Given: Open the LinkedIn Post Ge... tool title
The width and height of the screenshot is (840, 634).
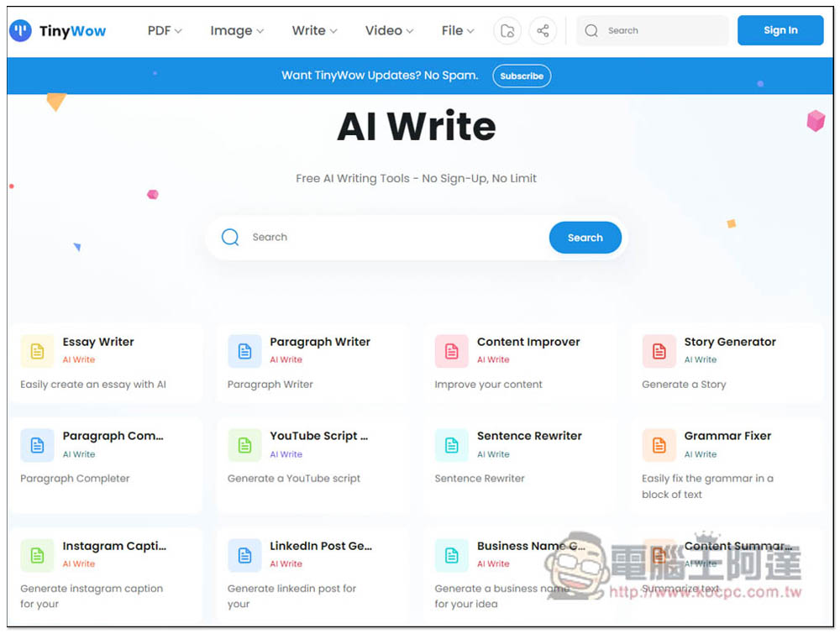Looking at the screenshot, I should pyautogui.click(x=320, y=546).
